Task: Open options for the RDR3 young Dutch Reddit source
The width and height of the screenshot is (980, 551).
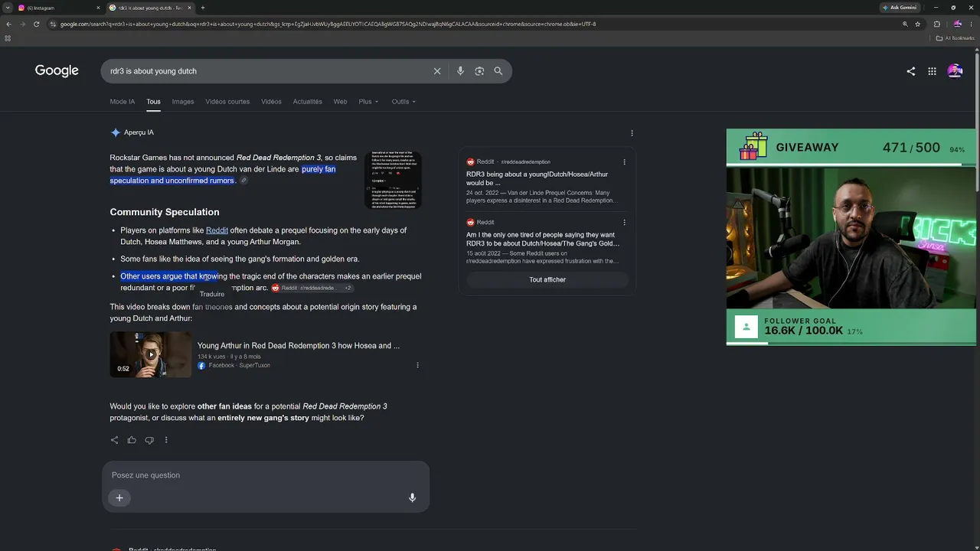Action: pyautogui.click(x=624, y=162)
